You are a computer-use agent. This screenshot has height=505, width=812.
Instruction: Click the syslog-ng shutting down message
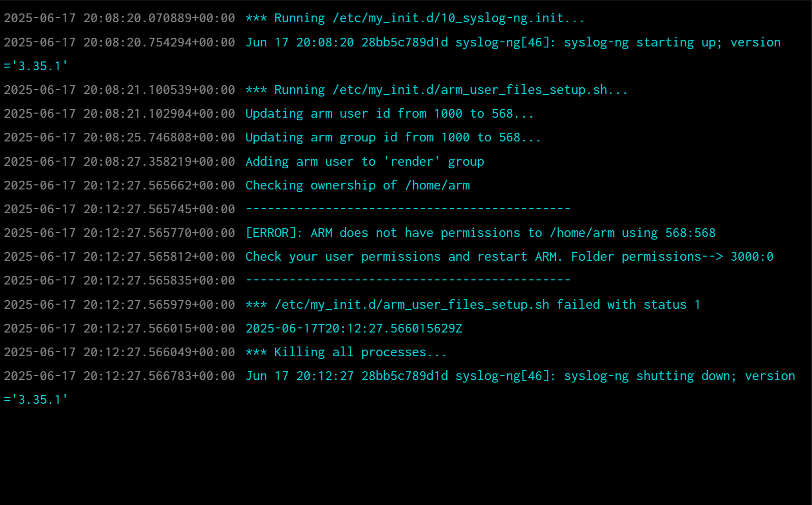click(x=520, y=376)
